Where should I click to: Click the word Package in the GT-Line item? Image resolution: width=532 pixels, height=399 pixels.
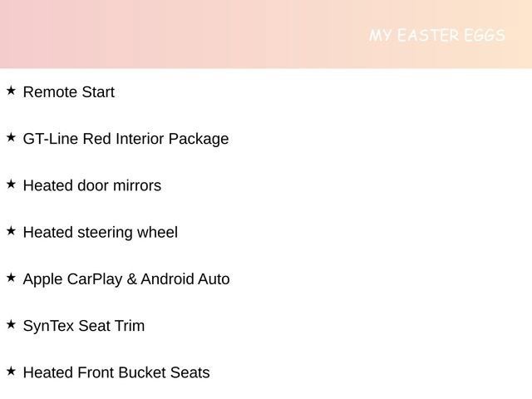[199, 139]
